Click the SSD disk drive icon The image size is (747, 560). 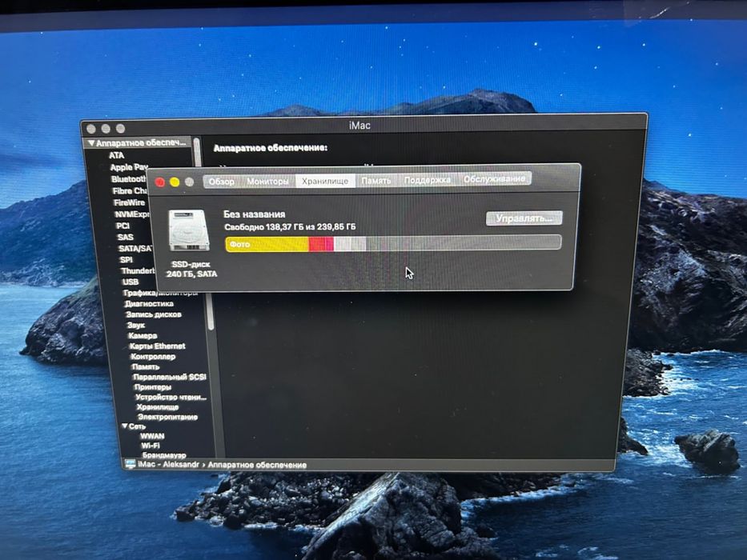coord(189,230)
